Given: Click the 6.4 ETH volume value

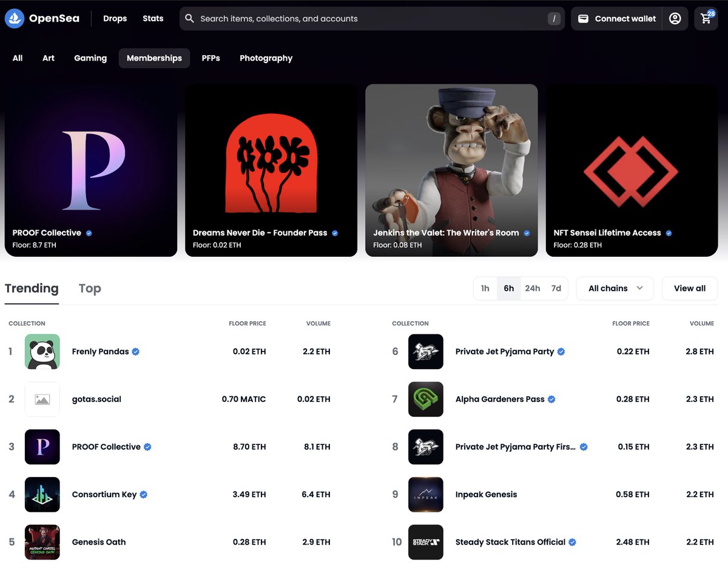Looking at the screenshot, I should point(316,495).
